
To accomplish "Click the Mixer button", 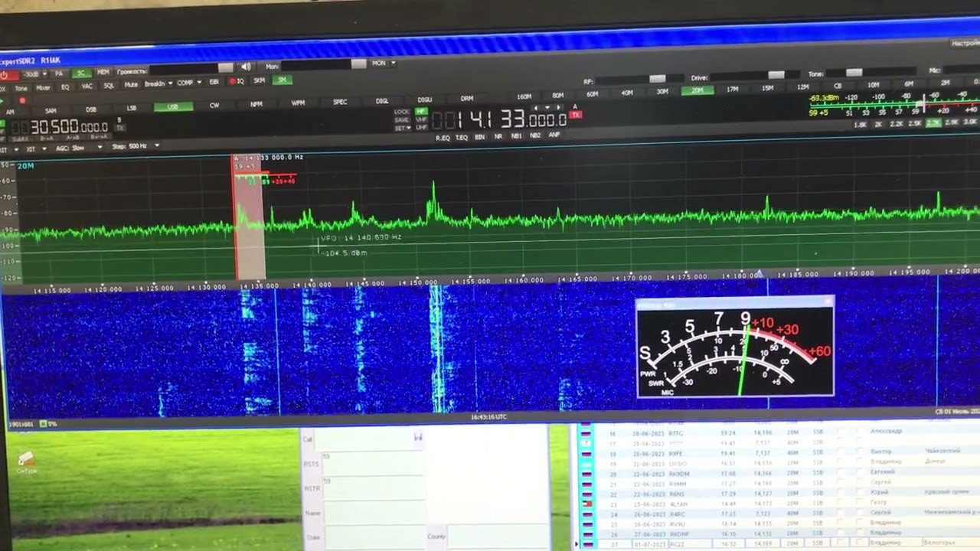I will click(43, 88).
